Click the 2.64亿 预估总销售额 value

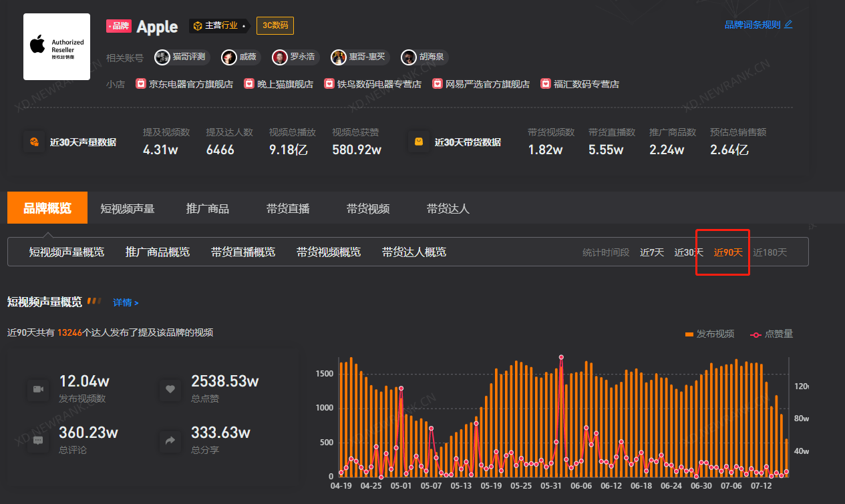pyautogui.click(x=729, y=150)
